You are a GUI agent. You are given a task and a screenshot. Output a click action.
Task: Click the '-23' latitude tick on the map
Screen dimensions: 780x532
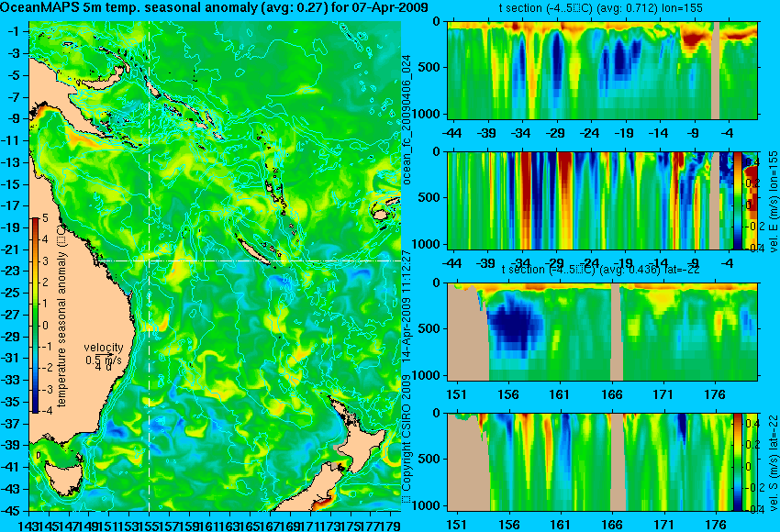pyautogui.click(x=12, y=272)
